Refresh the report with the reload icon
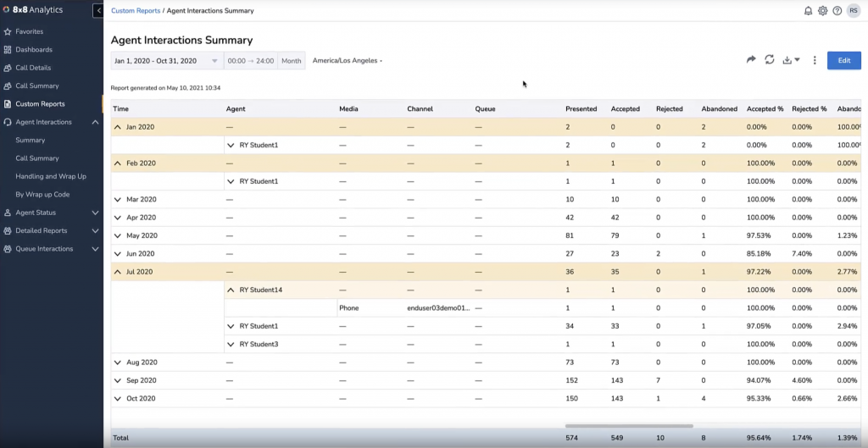Screen dimensions: 868x448 (x=770, y=60)
